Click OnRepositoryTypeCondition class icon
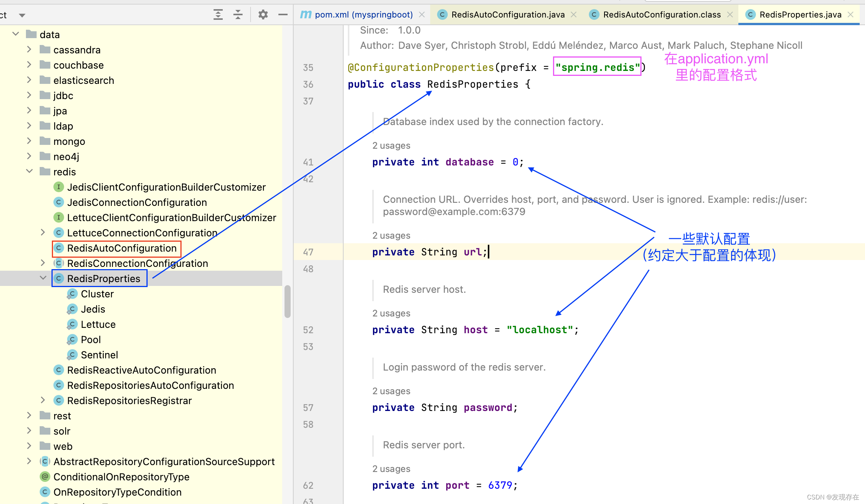Viewport: 865px width, 504px height. pyautogui.click(x=45, y=492)
